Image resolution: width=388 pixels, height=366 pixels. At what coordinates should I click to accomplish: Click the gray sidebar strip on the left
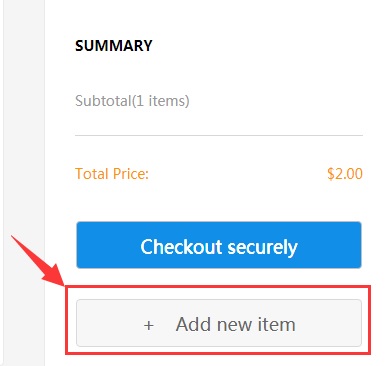(24, 183)
